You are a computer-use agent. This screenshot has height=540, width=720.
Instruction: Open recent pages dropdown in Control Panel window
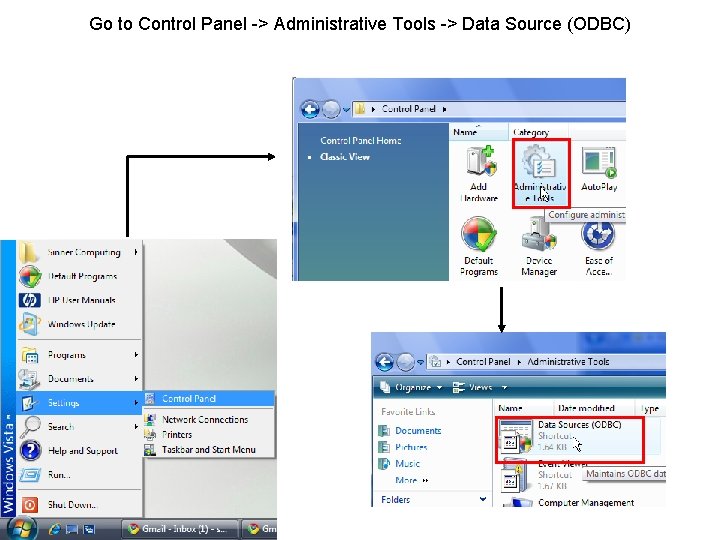(x=346, y=110)
